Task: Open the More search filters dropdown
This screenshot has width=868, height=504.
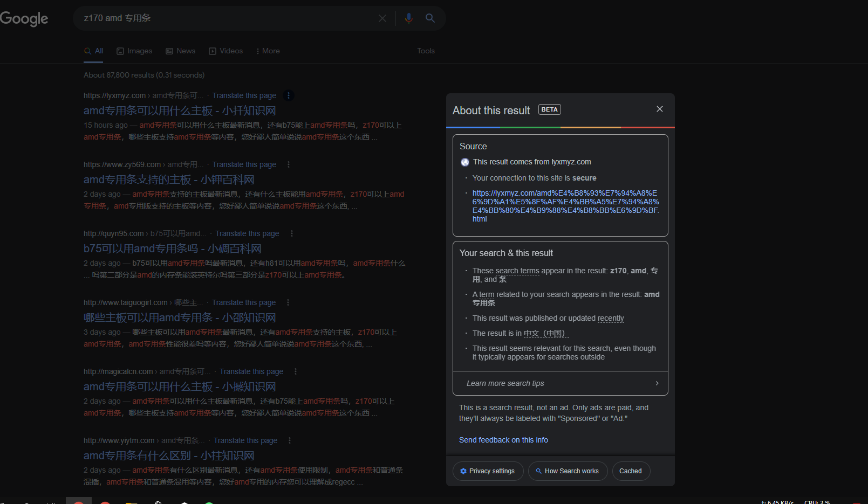Action: tap(268, 51)
